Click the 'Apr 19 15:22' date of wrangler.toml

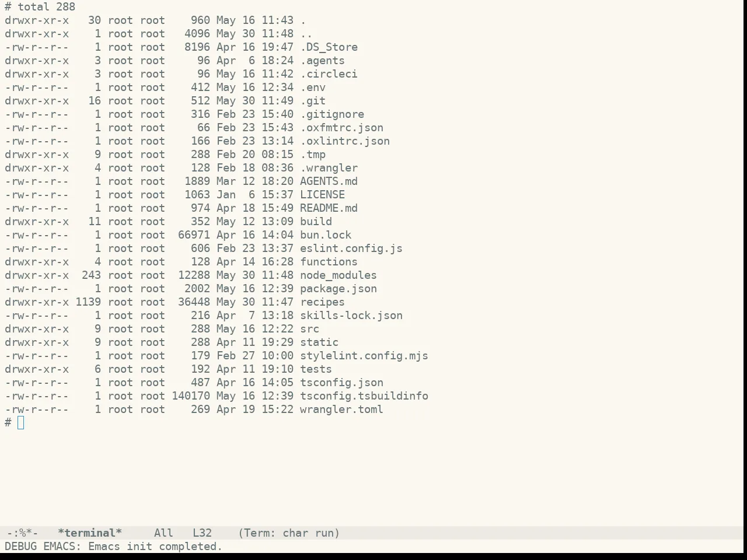(255, 409)
